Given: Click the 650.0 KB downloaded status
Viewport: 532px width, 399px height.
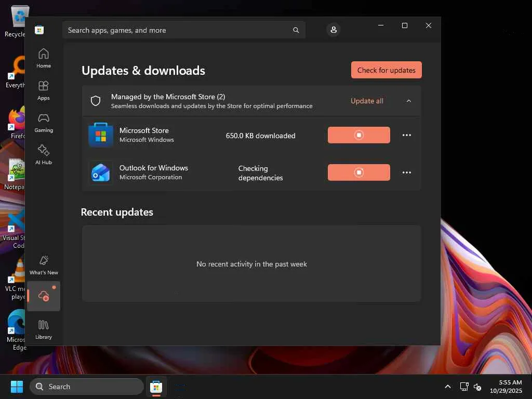Looking at the screenshot, I should click(261, 136).
